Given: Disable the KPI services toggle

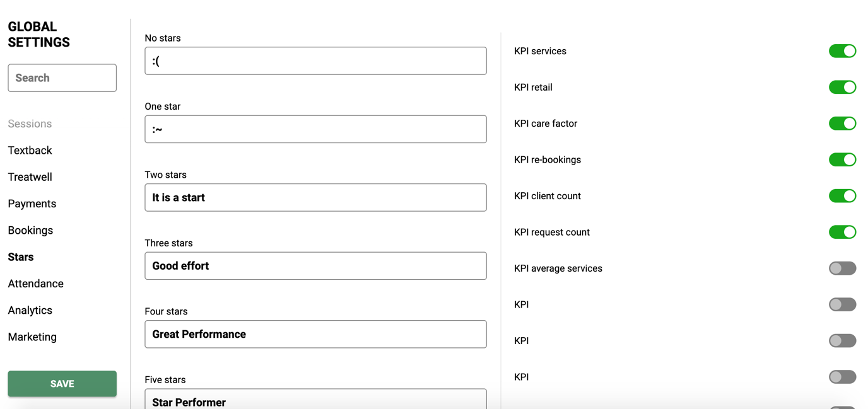Looking at the screenshot, I should [843, 51].
